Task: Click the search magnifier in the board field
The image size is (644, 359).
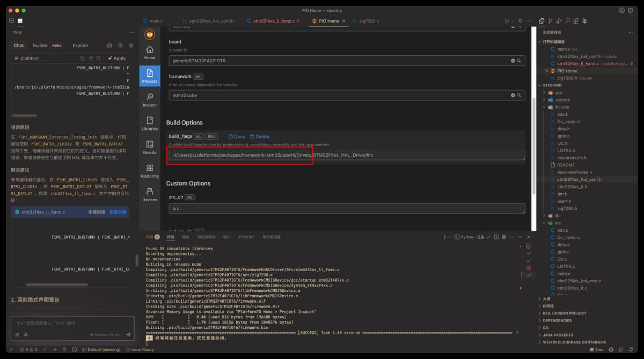Action: pos(519,61)
